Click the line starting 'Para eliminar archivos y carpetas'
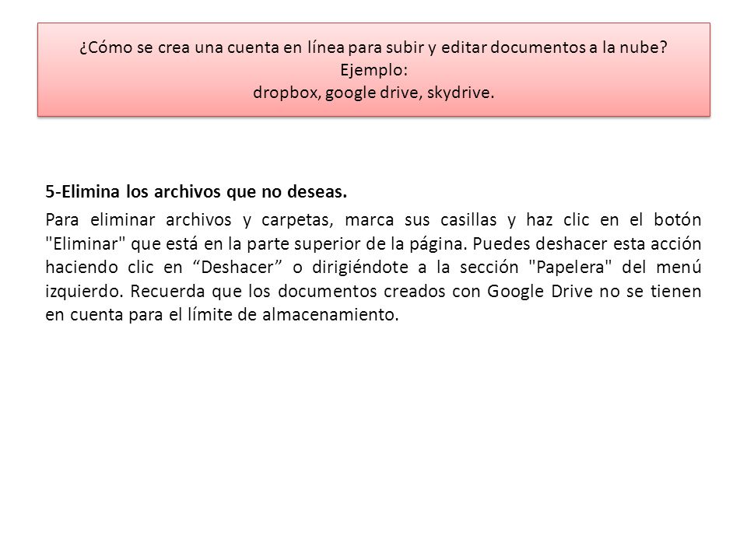 tap(373, 219)
